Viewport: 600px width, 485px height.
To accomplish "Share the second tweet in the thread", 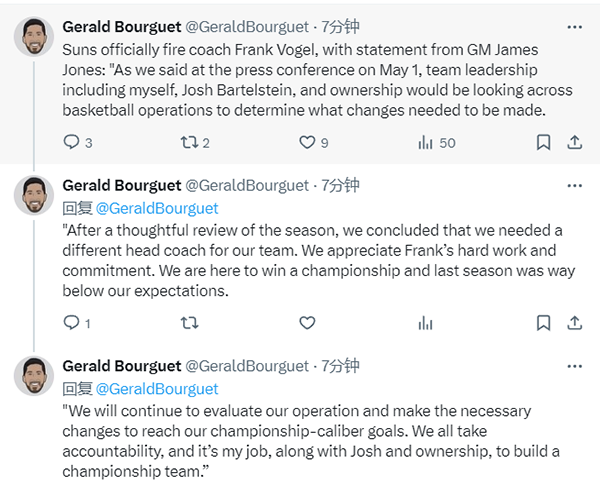I will click(x=574, y=323).
